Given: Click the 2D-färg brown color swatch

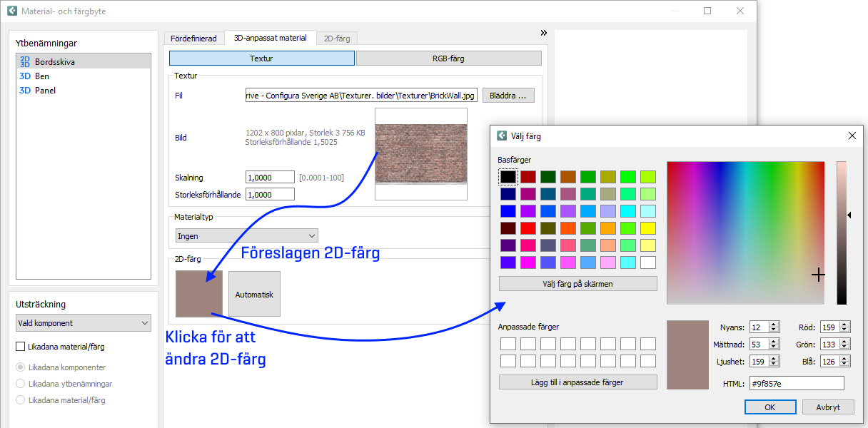Looking at the screenshot, I should pyautogui.click(x=199, y=294).
